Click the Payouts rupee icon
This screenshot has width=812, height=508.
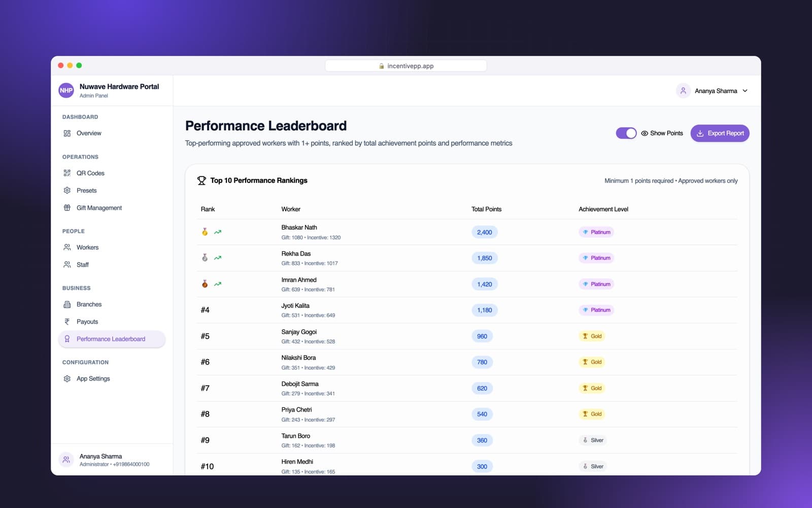(x=67, y=322)
